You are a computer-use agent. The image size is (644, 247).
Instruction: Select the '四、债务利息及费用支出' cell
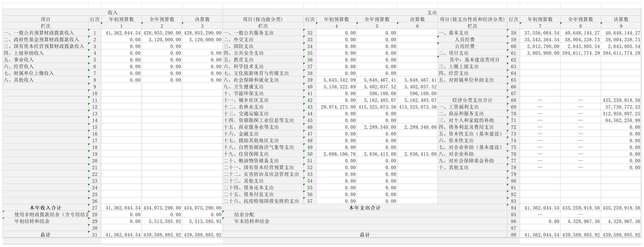pyautogui.click(x=472, y=127)
